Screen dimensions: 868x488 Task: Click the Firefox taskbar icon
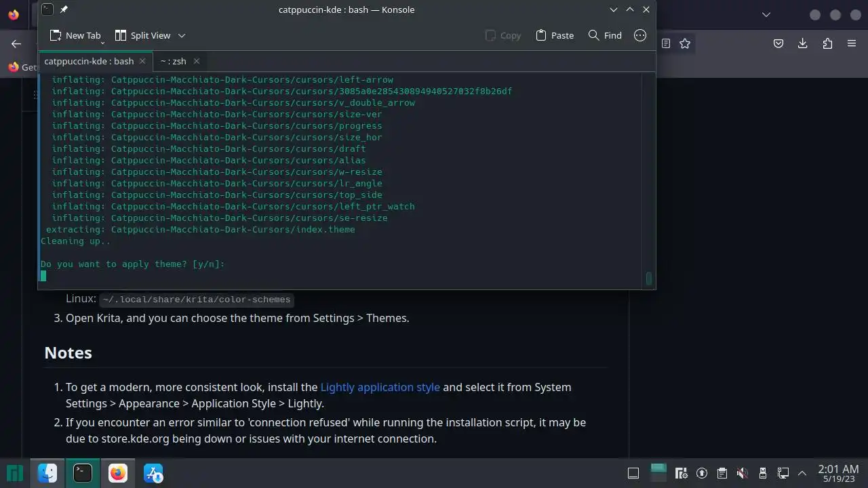click(x=118, y=473)
